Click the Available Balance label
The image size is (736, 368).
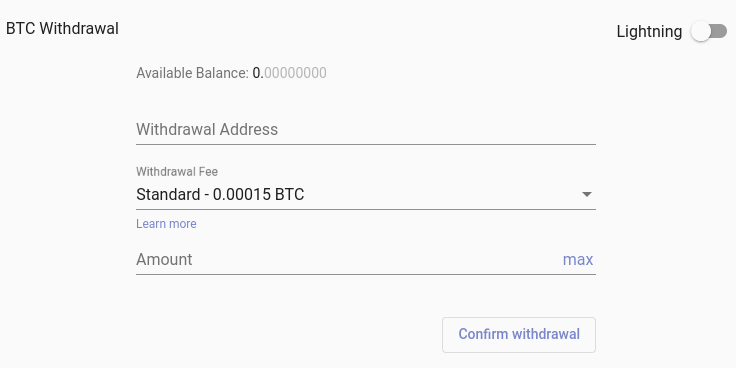tap(192, 73)
